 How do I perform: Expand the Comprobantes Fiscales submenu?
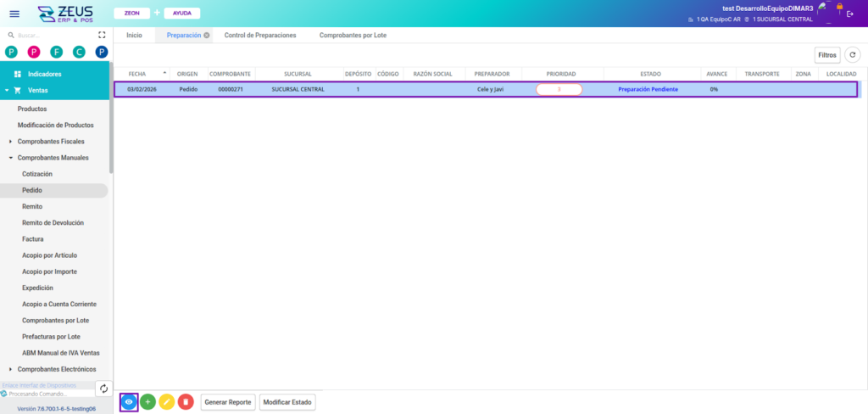[x=10, y=142]
